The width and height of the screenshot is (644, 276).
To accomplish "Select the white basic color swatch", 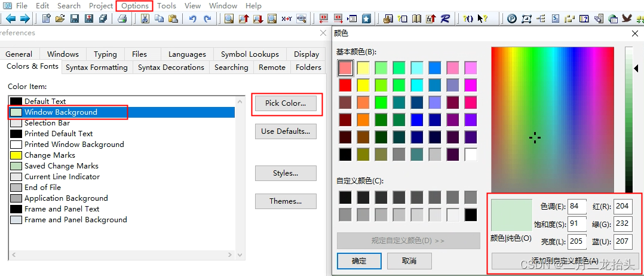I will (x=471, y=154).
